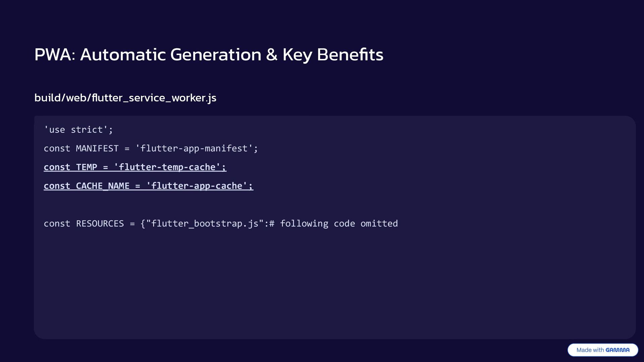Click the empty area of the code block

point(335,285)
